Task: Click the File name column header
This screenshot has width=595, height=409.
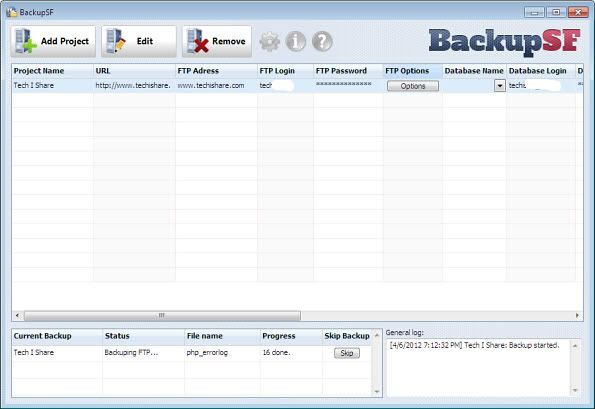Action: [222, 336]
